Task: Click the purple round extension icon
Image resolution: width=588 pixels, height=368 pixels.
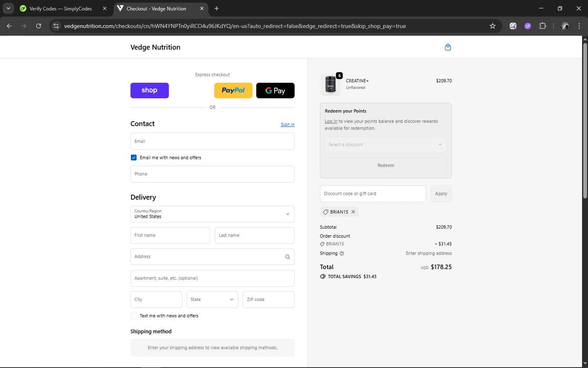Action: coord(528,26)
